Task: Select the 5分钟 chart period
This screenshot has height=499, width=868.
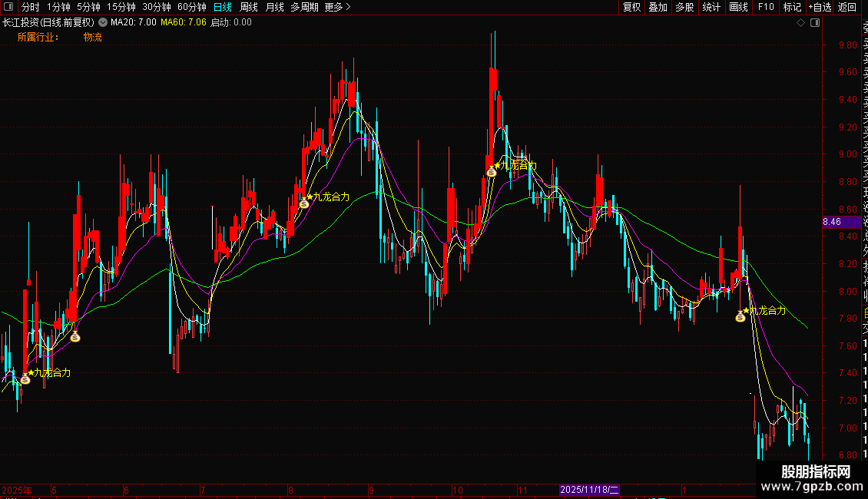Action: [88, 7]
